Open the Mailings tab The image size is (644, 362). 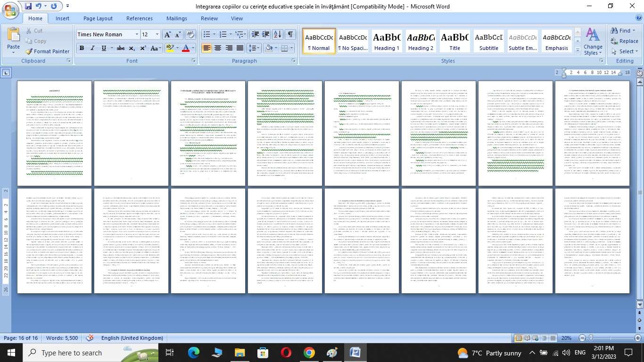pos(177,18)
